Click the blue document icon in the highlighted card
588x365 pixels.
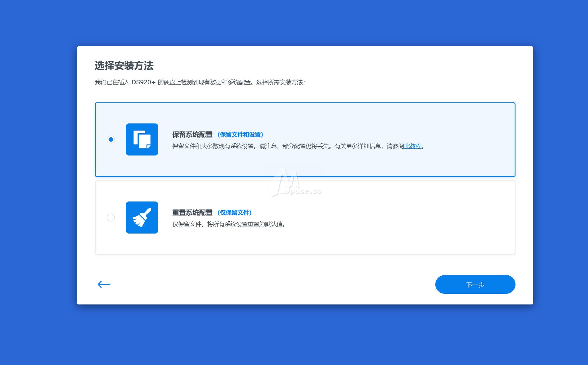(142, 139)
